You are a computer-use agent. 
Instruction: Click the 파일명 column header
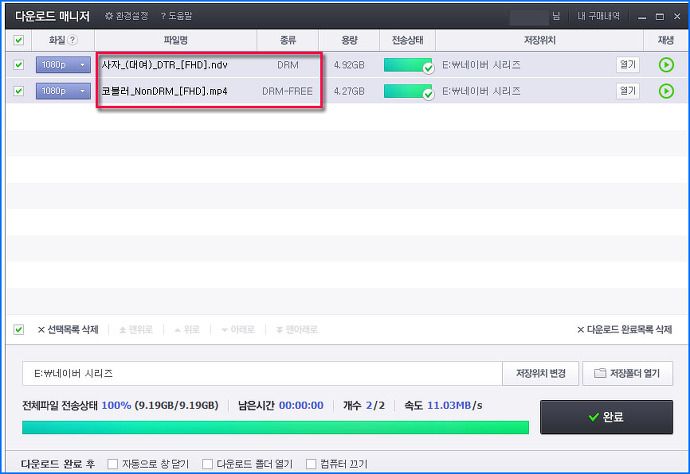[176, 40]
